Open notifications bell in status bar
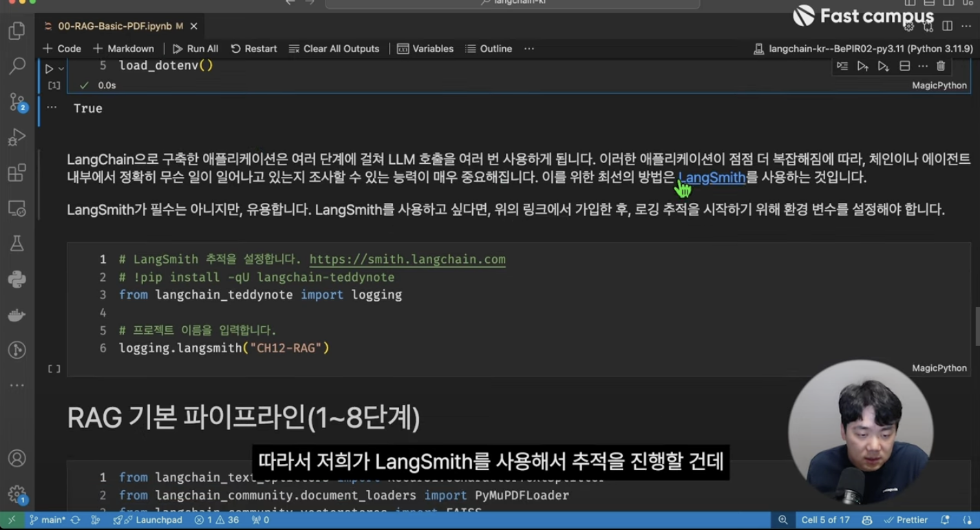Screen dimensions: 980x530 pyautogui.click(x=945, y=520)
